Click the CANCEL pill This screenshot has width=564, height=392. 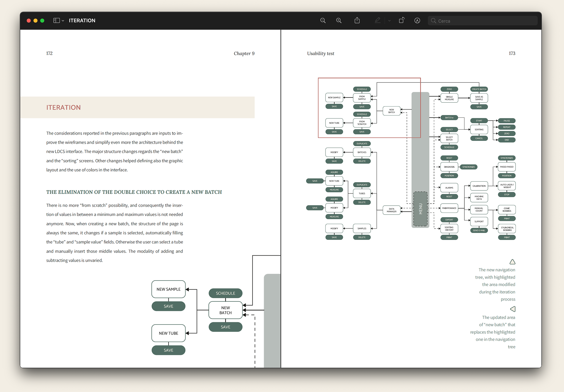point(479,138)
